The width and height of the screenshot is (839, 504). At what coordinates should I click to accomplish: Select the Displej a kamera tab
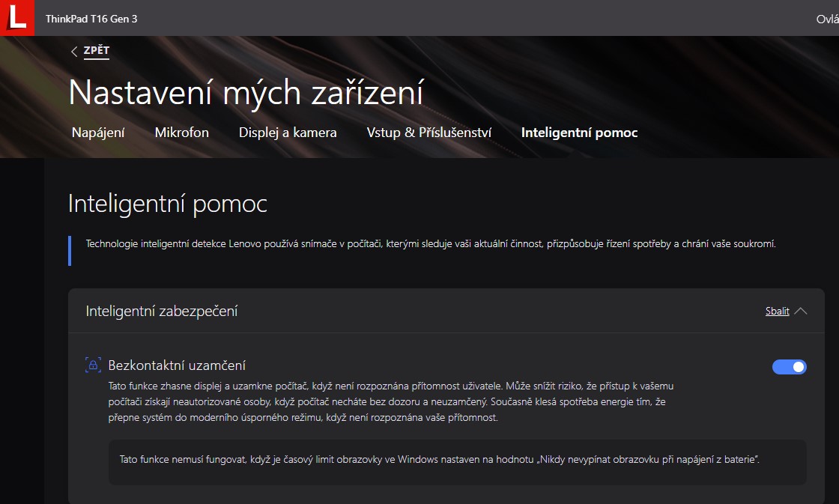tap(288, 133)
